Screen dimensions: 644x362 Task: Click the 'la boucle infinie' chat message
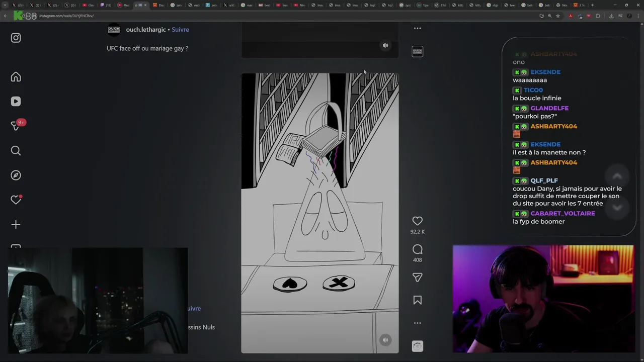click(537, 98)
